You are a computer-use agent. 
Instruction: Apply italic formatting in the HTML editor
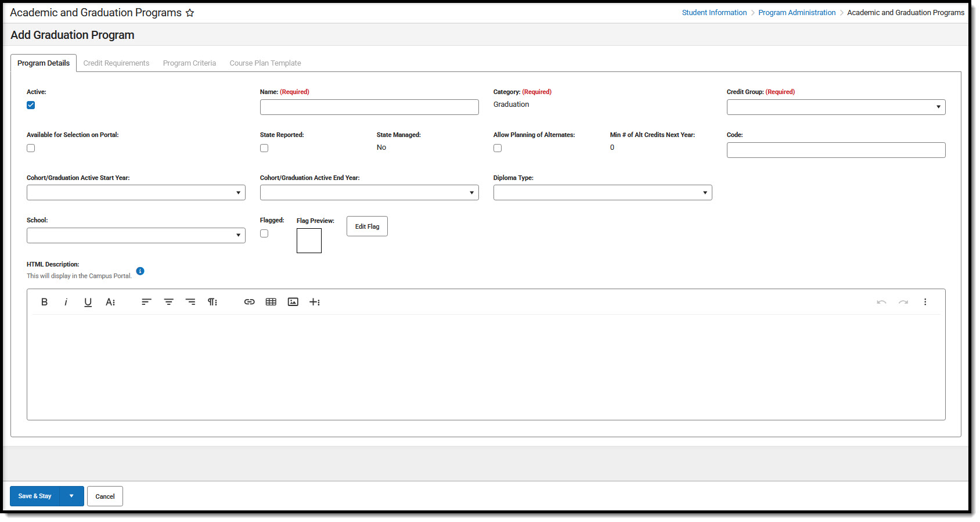66,302
